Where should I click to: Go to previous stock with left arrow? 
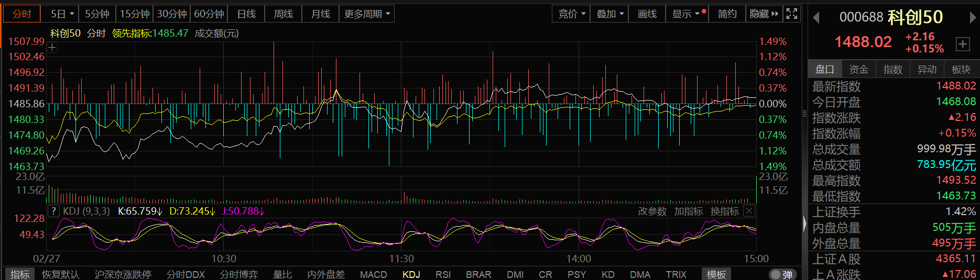click(816, 18)
